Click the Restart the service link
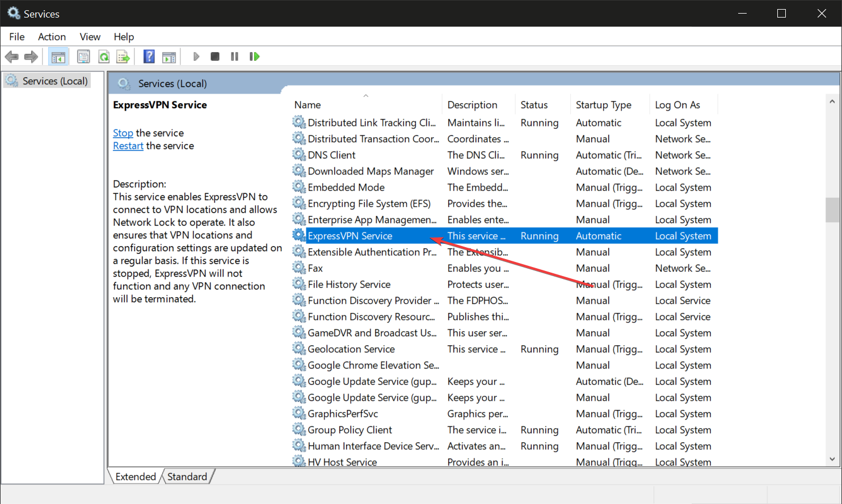 point(128,146)
